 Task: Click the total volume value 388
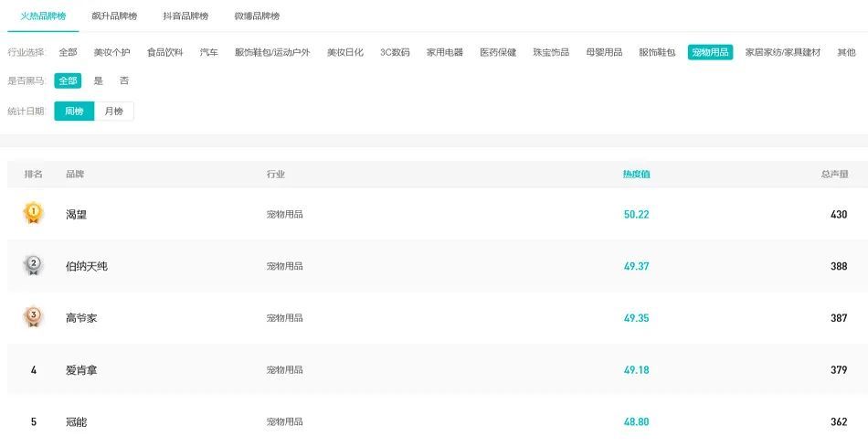839,266
